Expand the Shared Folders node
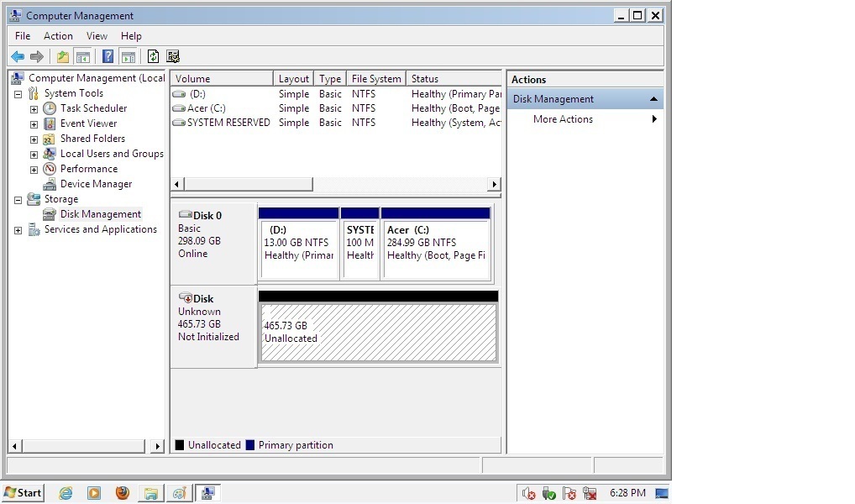This screenshot has width=855, height=504. [x=34, y=139]
